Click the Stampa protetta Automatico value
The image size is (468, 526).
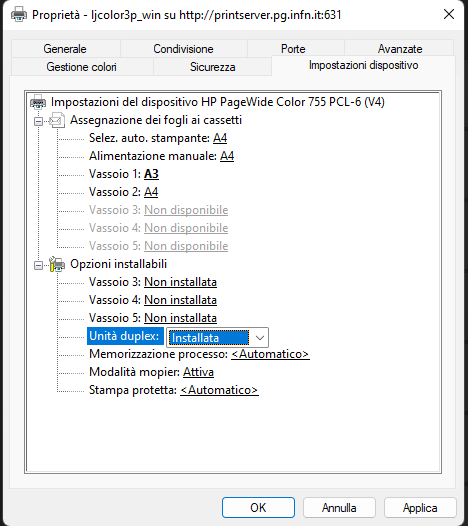(219, 390)
